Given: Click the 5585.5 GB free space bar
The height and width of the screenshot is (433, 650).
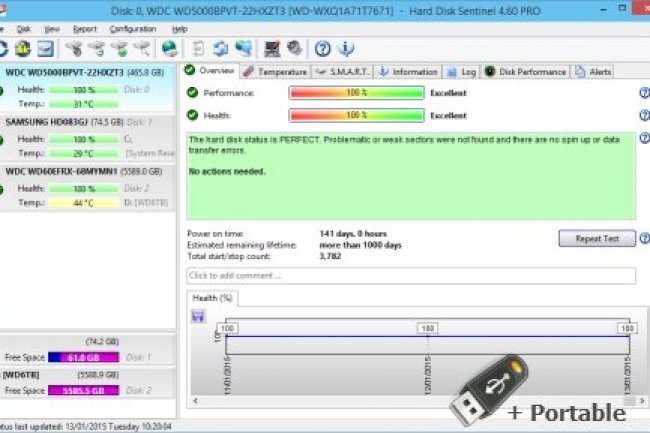Looking at the screenshot, I should click(83, 390).
